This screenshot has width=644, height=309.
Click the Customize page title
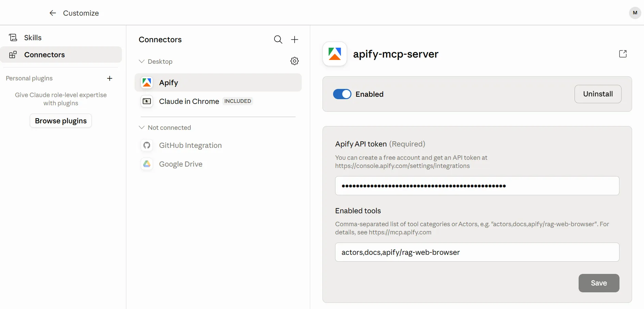coord(81,13)
